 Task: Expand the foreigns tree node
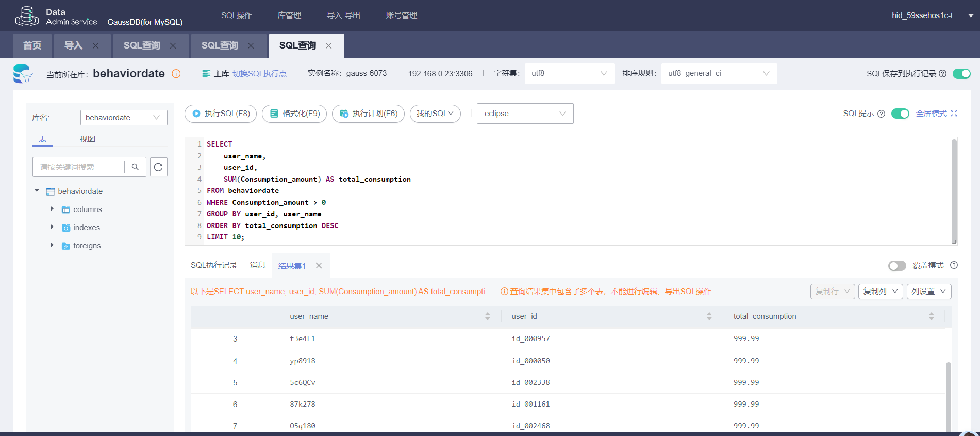pyautogui.click(x=52, y=245)
